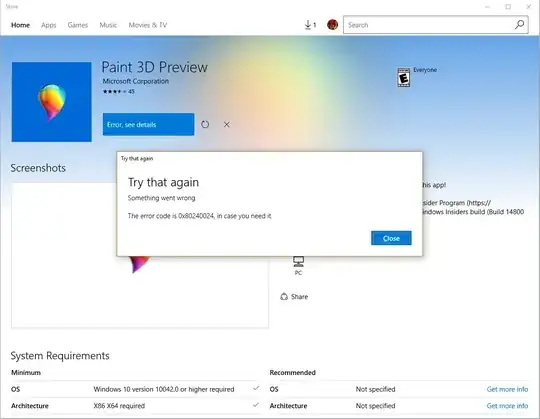The image size is (540, 419).
Task: Click the Try that again heading
Action: (x=163, y=182)
